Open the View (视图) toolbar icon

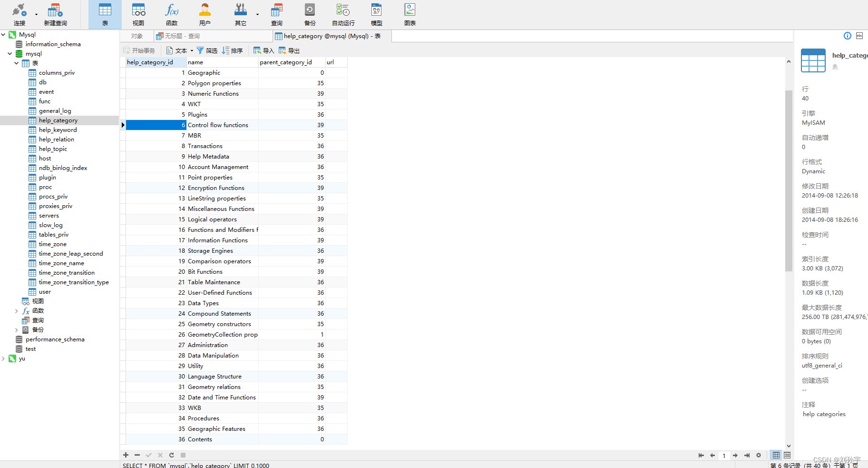(x=138, y=14)
